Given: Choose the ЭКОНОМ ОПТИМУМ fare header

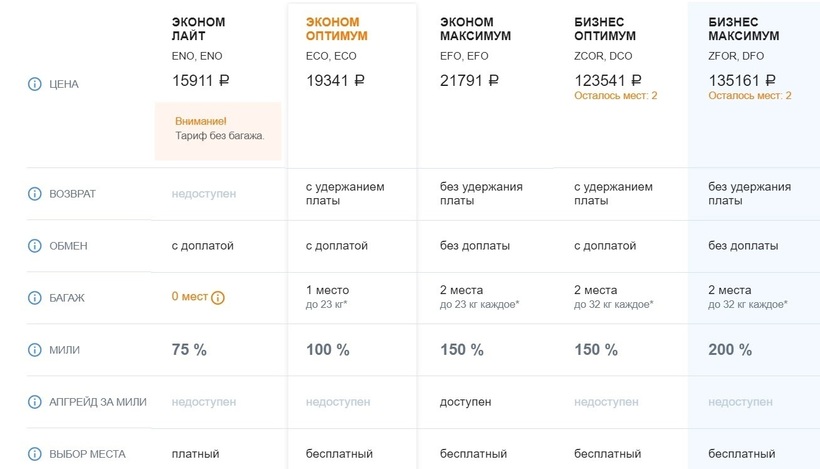Looking at the screenshot, I should (337, 29).
